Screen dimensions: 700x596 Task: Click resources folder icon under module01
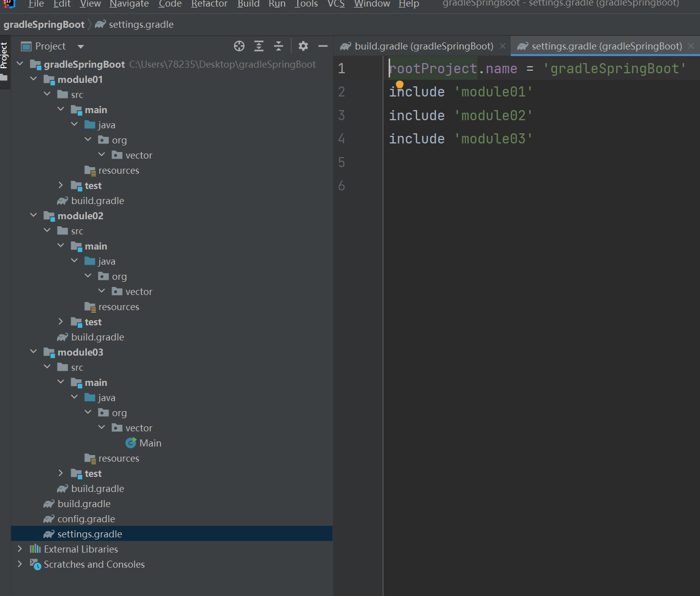pyautogui.click(x=90, y=171)
